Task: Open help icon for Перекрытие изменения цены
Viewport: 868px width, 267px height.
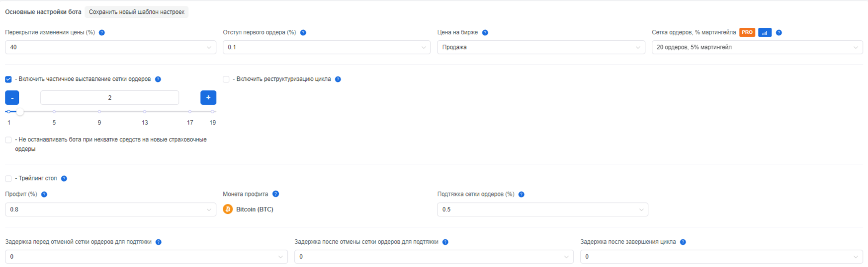Action: [x=102, y=33]
